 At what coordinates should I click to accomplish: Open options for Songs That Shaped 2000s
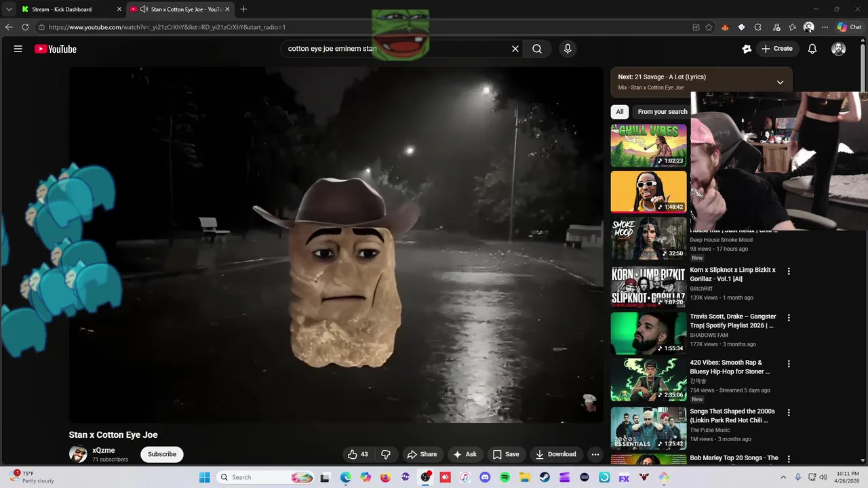789,412
